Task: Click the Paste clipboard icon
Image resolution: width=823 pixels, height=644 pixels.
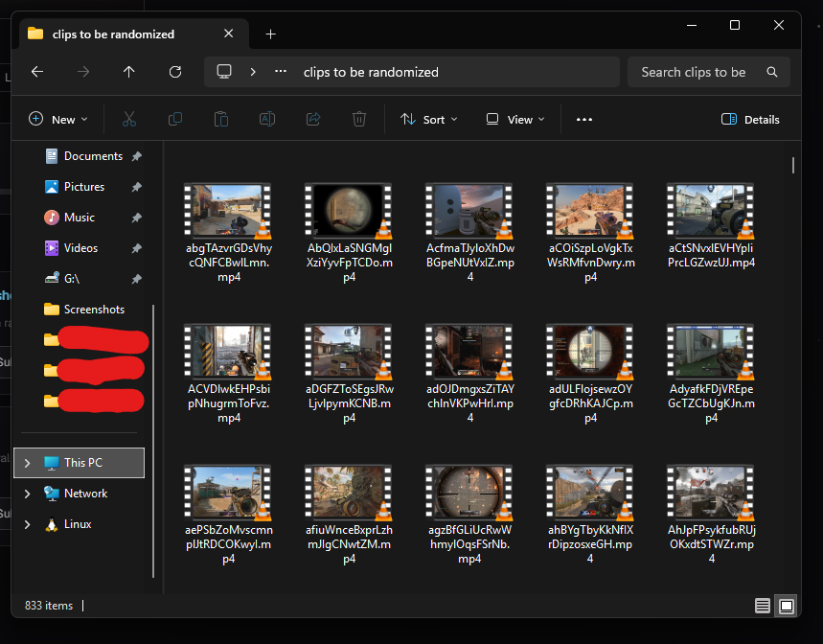Action: (221, 119)
